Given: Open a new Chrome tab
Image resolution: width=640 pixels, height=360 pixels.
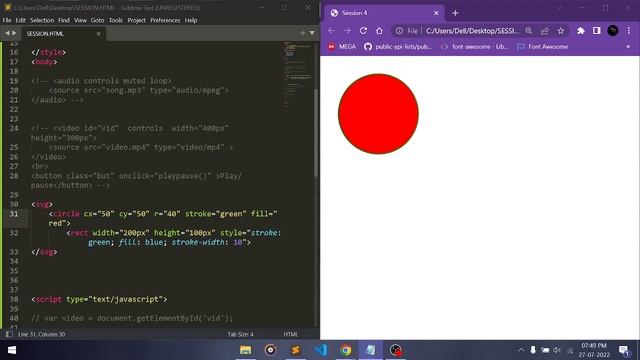Looking at the screenshot, I should point(455,13).
